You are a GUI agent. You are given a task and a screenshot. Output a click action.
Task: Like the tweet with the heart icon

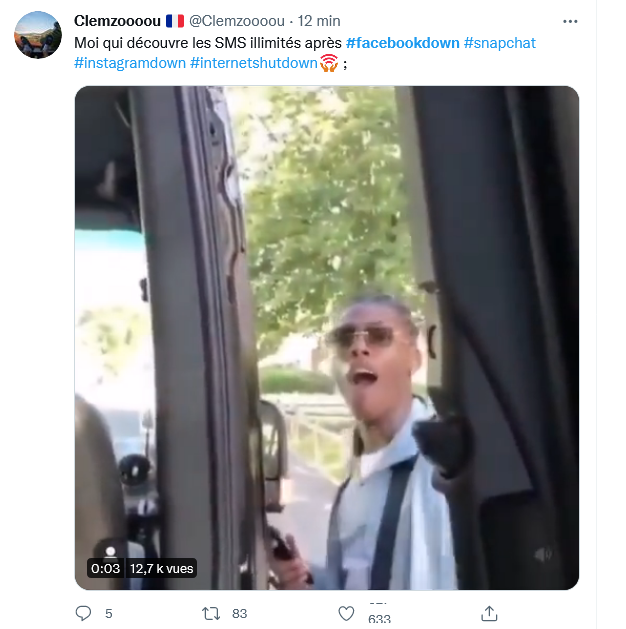(x=346, y=613)
